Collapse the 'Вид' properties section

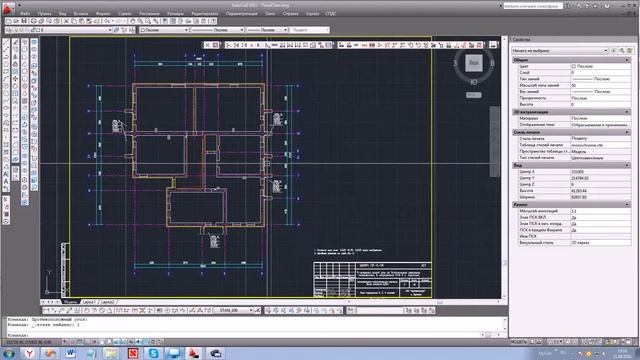[x=627, y=165]
